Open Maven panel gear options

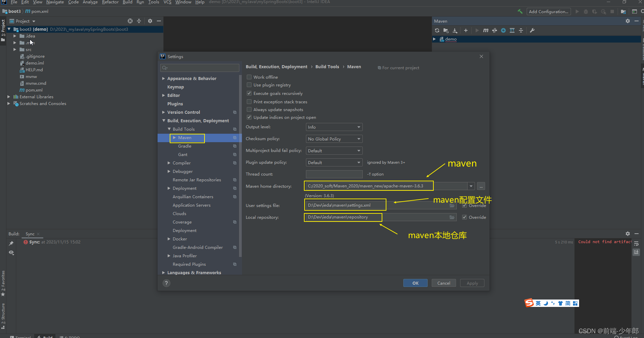pos(628,21)
